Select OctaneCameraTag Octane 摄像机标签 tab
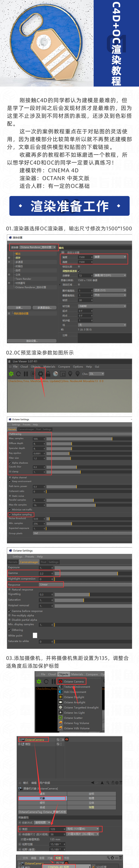Viewport: 139px width, 868px height. (x=43, y=812)
